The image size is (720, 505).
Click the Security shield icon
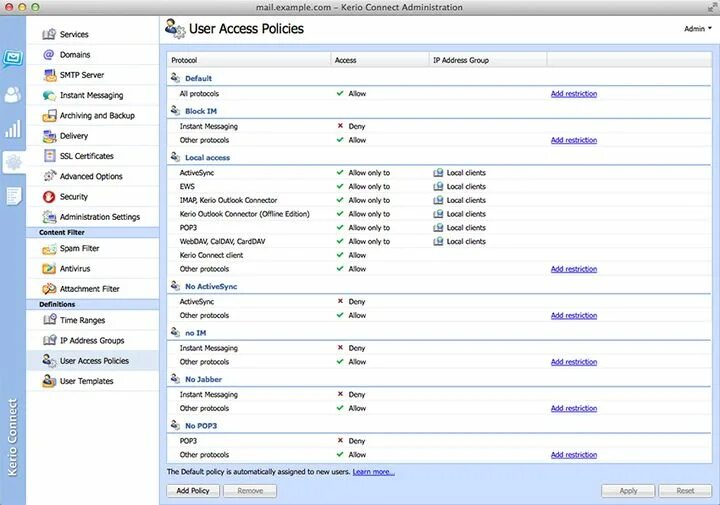pyautogui.click(x=49, y=197)
